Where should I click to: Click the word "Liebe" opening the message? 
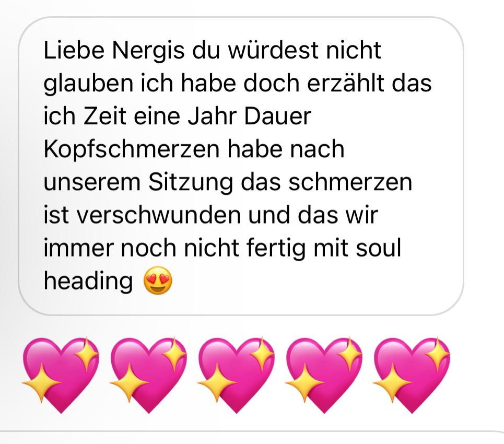(74, 51)
